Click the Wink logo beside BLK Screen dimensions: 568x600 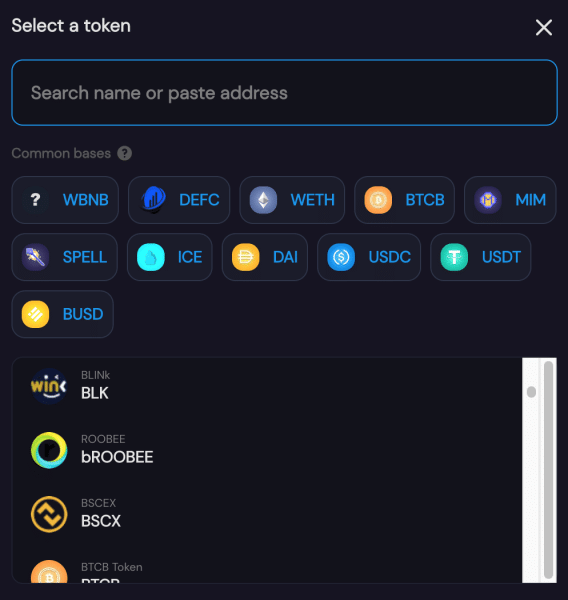click(49, 386)
